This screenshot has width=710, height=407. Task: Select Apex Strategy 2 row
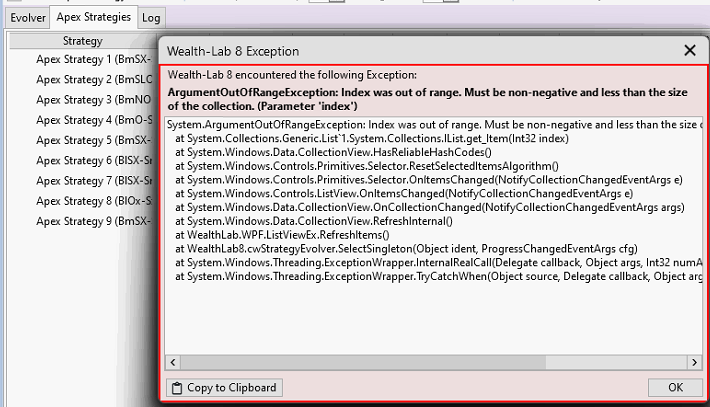coord(93,80)
